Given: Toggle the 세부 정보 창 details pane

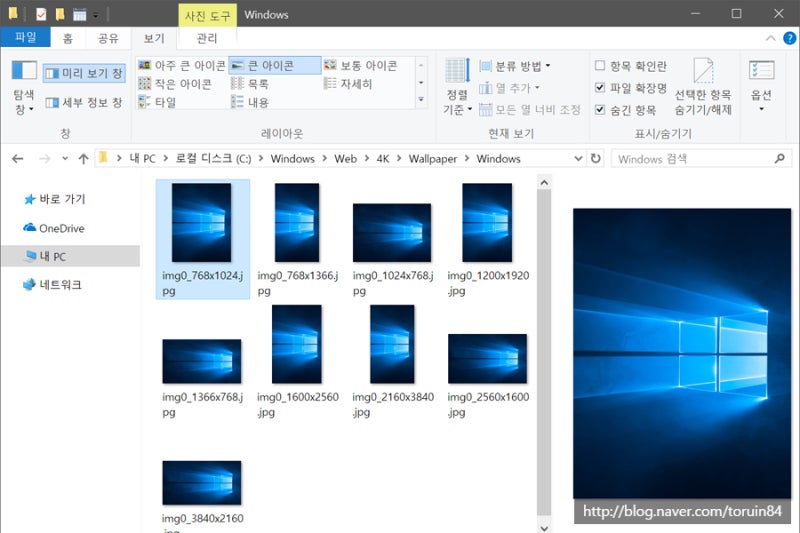Looking at the screenshot, I should [x=84, y=103].
